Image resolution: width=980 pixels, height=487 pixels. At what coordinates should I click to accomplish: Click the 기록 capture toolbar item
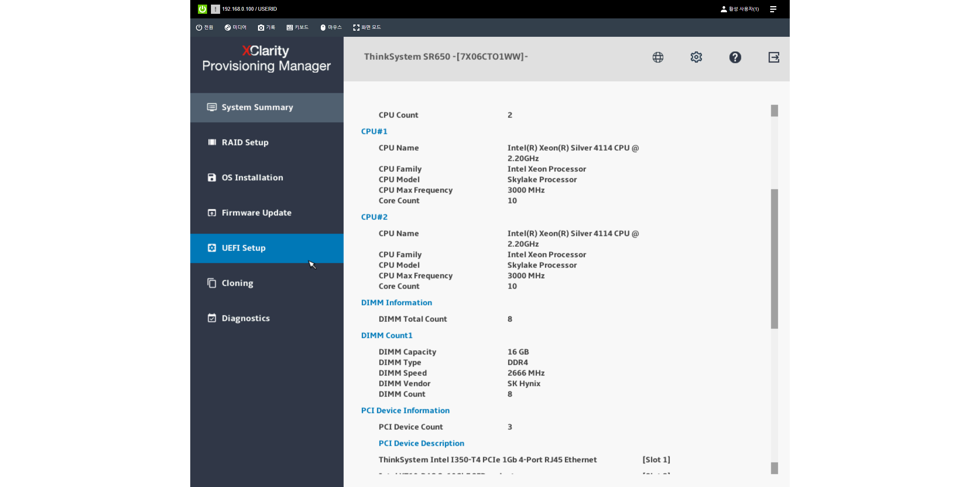[266, 27]
